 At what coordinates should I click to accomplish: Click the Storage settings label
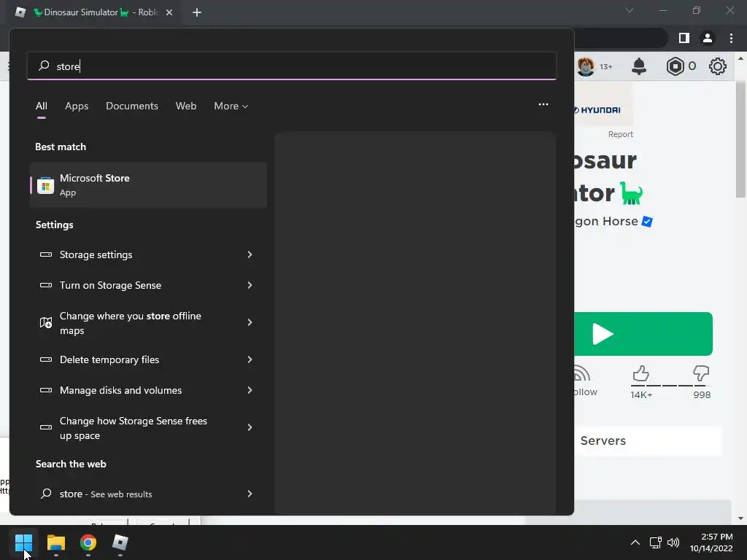coord(96,254)
